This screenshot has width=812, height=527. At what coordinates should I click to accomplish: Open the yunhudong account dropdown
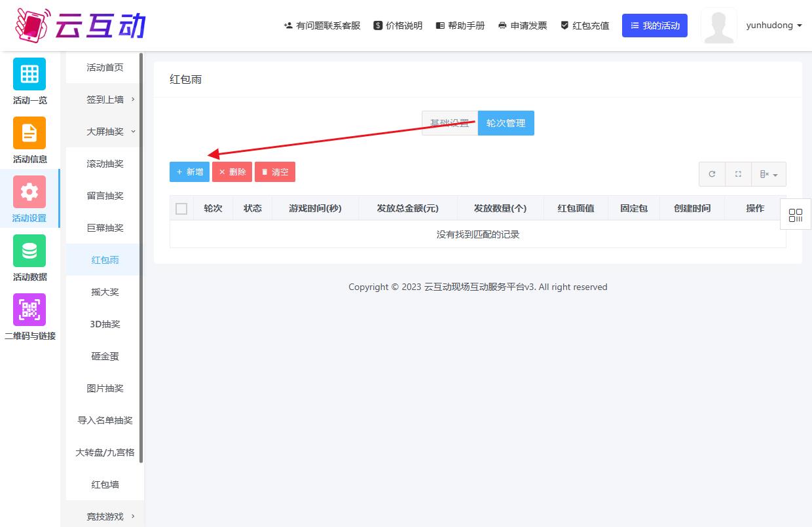[x=773, y=25]
